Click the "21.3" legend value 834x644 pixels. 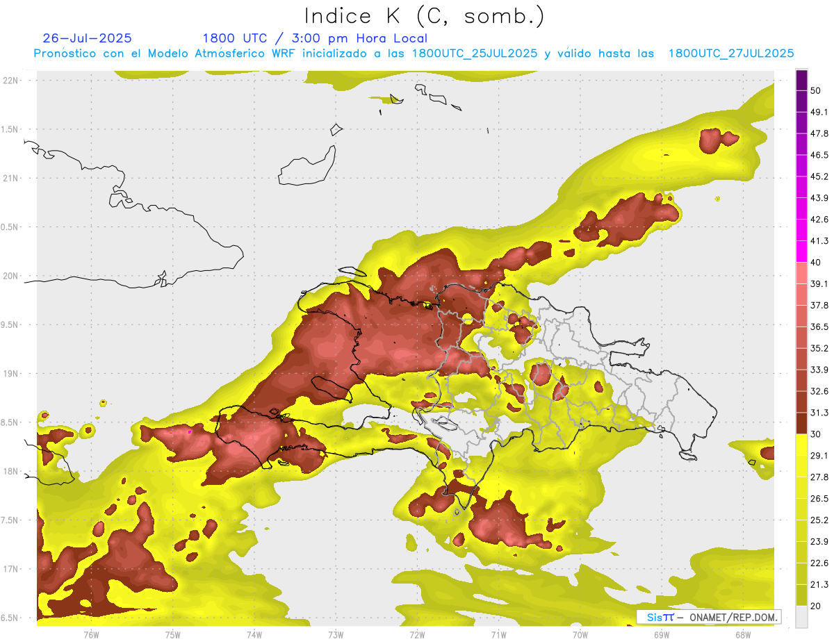point(819,584)
